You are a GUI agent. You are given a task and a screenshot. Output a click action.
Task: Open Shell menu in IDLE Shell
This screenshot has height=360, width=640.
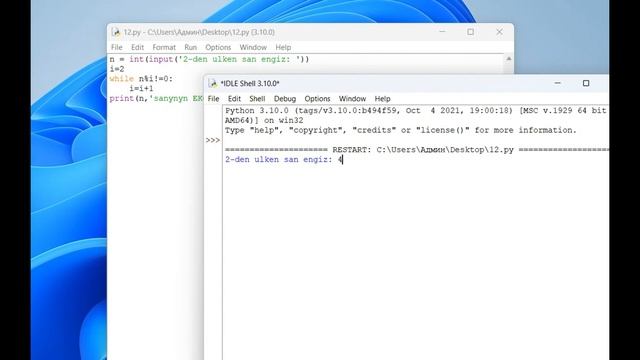pyautogui.click(x=257, y=99)
